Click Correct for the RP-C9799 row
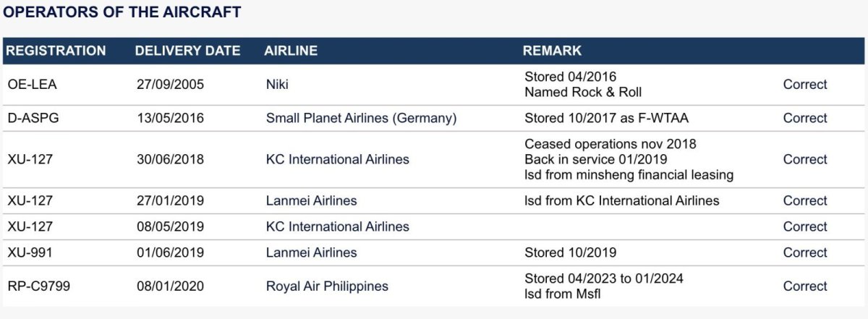868x319 pixels. point(804,286)
